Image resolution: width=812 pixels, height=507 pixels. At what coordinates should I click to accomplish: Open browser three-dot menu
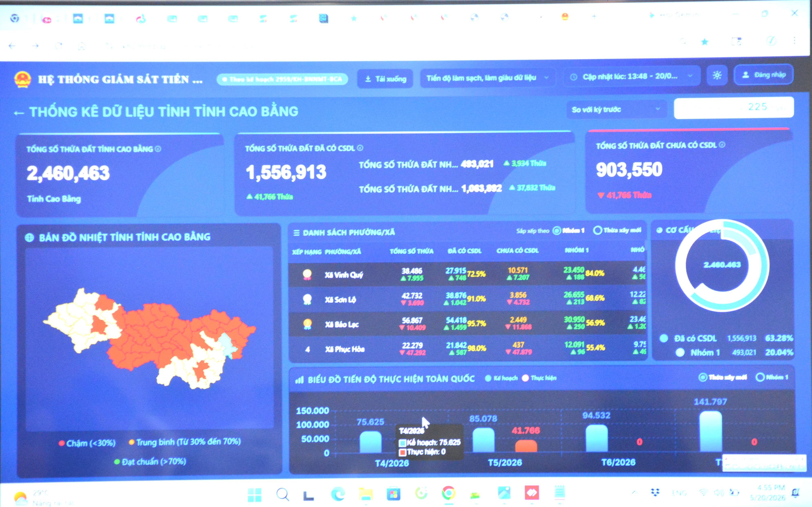[x=794, y=41]
